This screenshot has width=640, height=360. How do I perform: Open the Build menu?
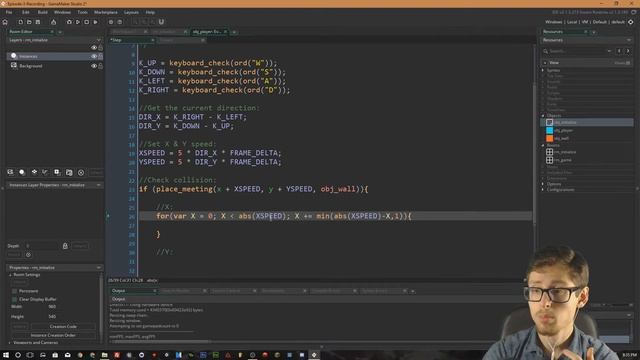[42, 12]
